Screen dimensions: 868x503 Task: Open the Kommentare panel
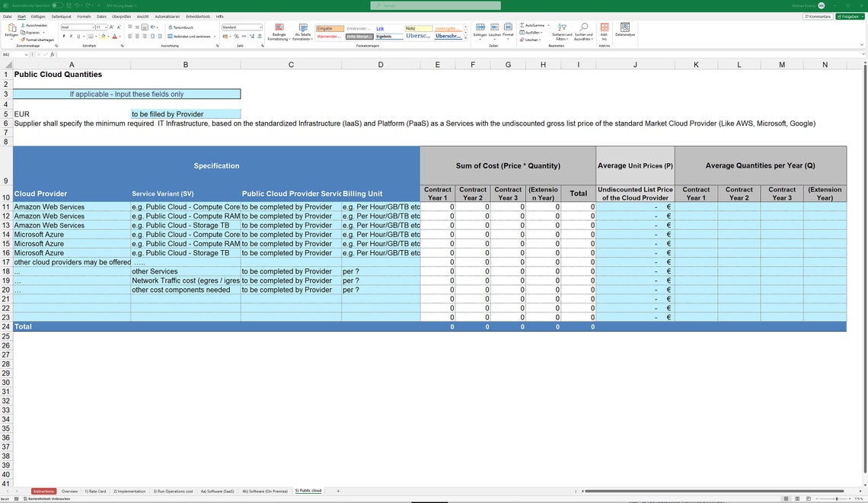pos(817,16)
